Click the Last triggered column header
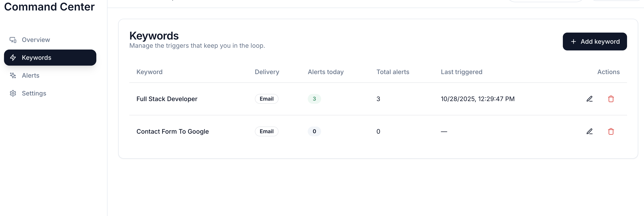 point(462,72)
